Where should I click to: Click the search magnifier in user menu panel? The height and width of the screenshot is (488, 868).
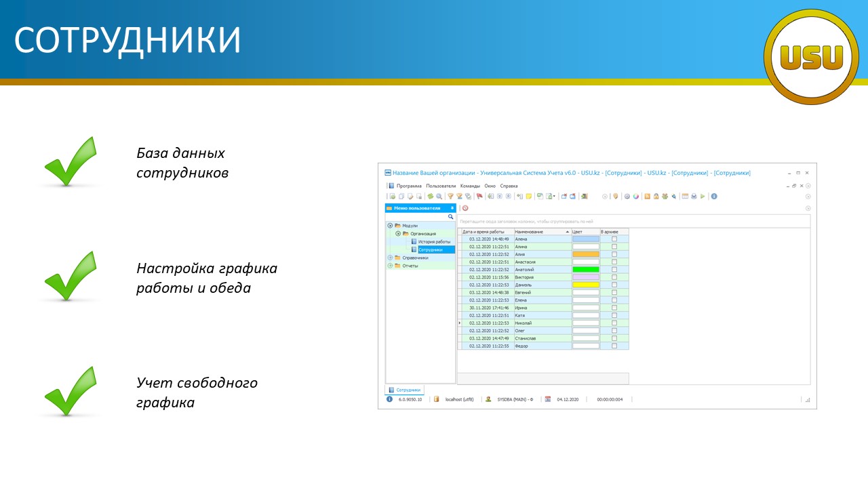450,217
